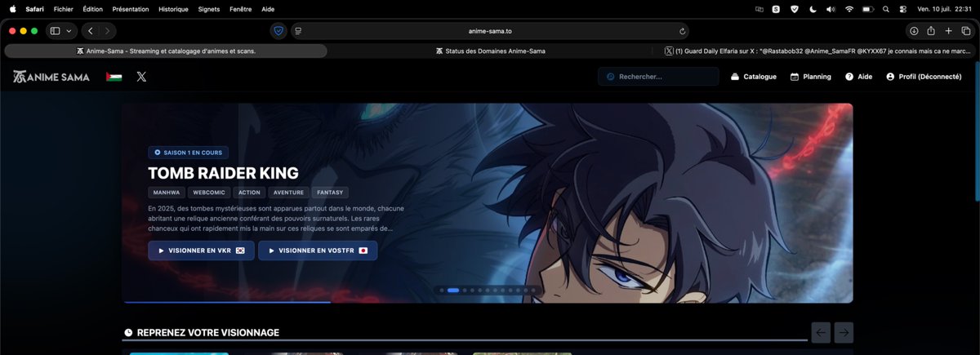Open the Fichier menu
The image size is (980, 355).
click(63, 9)
